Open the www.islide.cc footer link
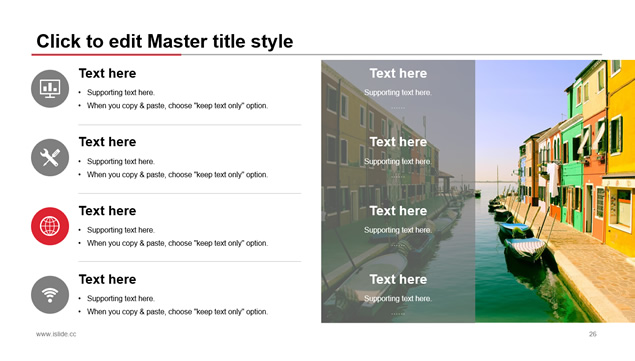 tap(56, 334)
